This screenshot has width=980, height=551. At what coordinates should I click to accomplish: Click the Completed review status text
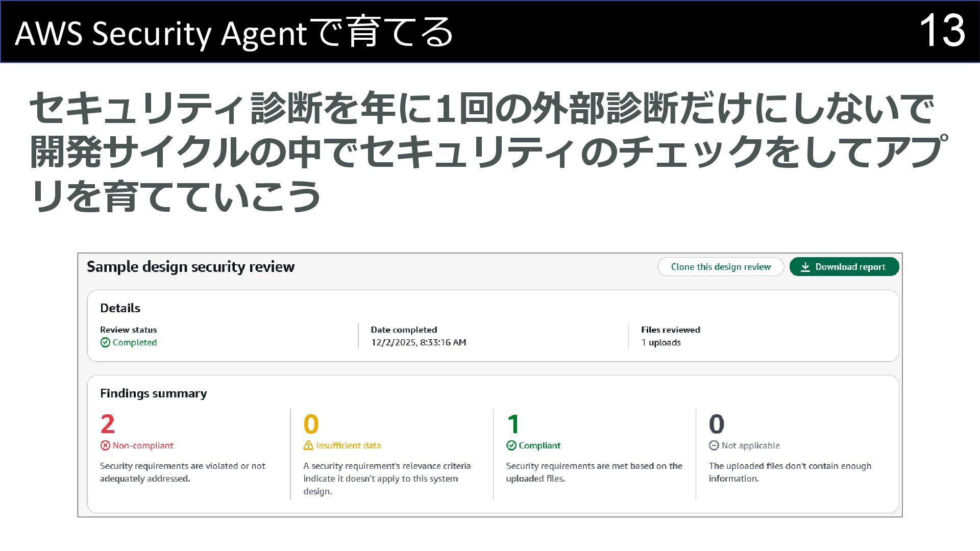coord(134,342)
